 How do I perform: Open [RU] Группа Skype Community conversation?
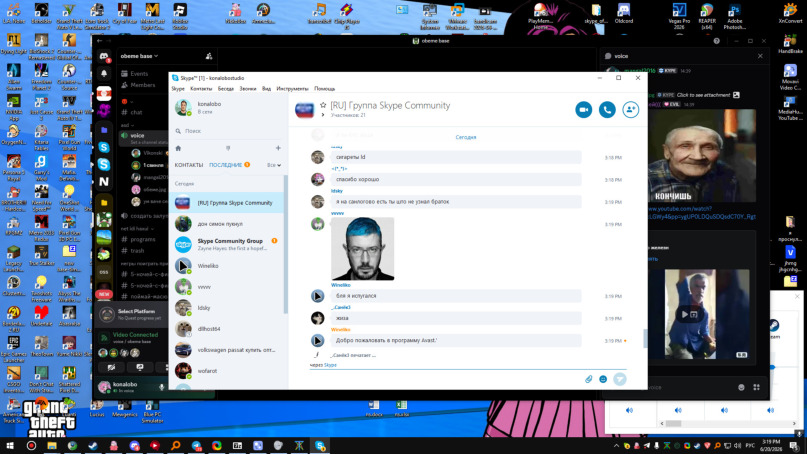[x=227, y=203]
